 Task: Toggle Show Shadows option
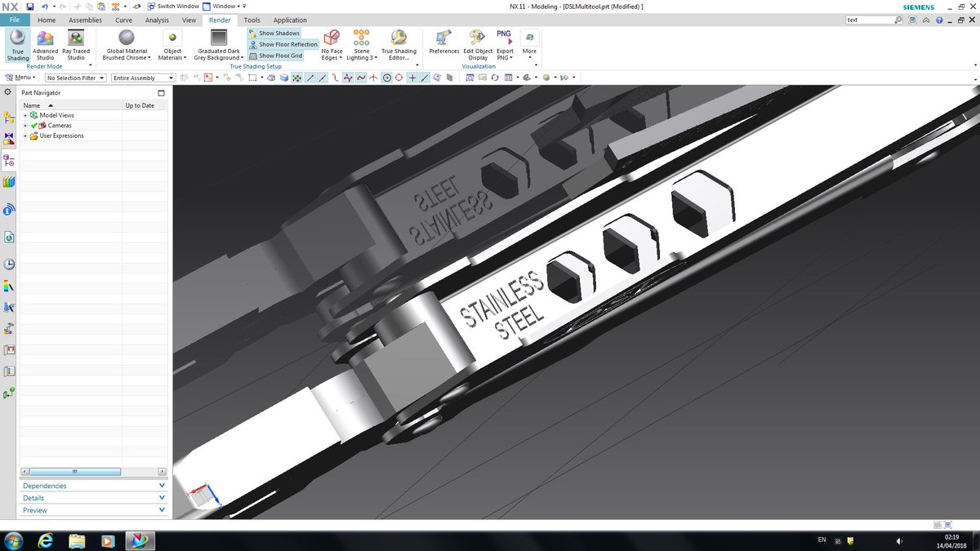point(274,33)
